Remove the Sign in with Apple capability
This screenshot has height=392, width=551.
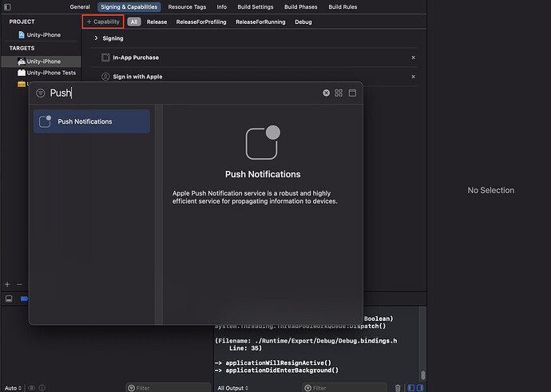[x=414, y=77]
